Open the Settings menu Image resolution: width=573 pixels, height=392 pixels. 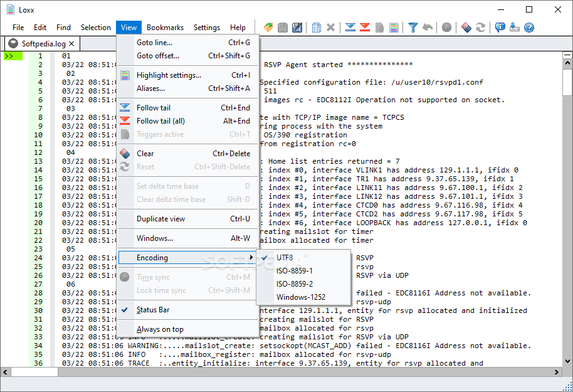[207, 28]
